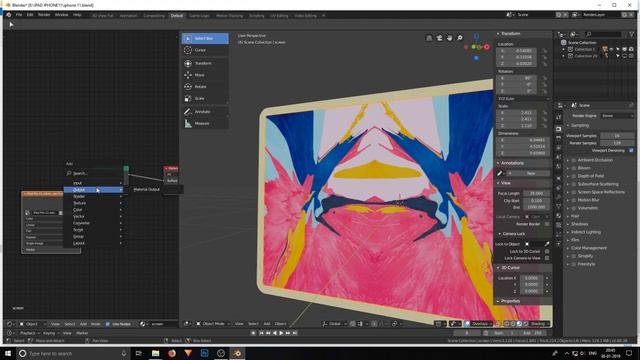
Task: Click the play animation button
Action: [x=281, y=333]
